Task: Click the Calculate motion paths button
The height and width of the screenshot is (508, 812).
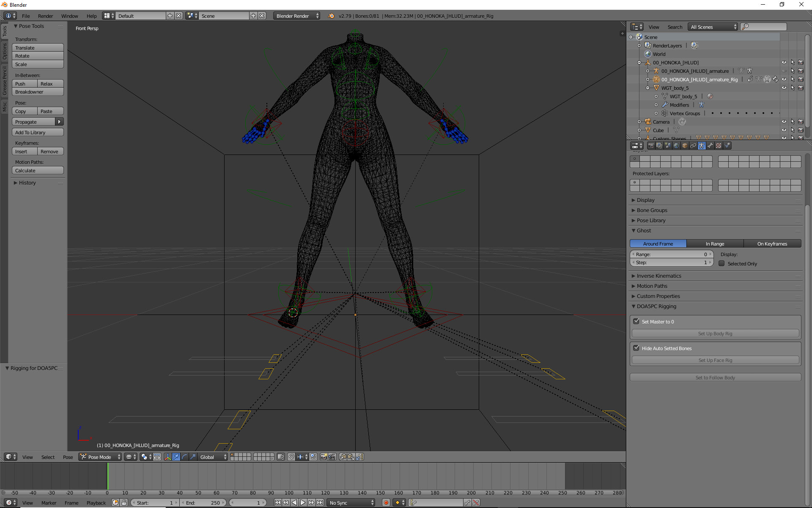Action: coord(38,170)
